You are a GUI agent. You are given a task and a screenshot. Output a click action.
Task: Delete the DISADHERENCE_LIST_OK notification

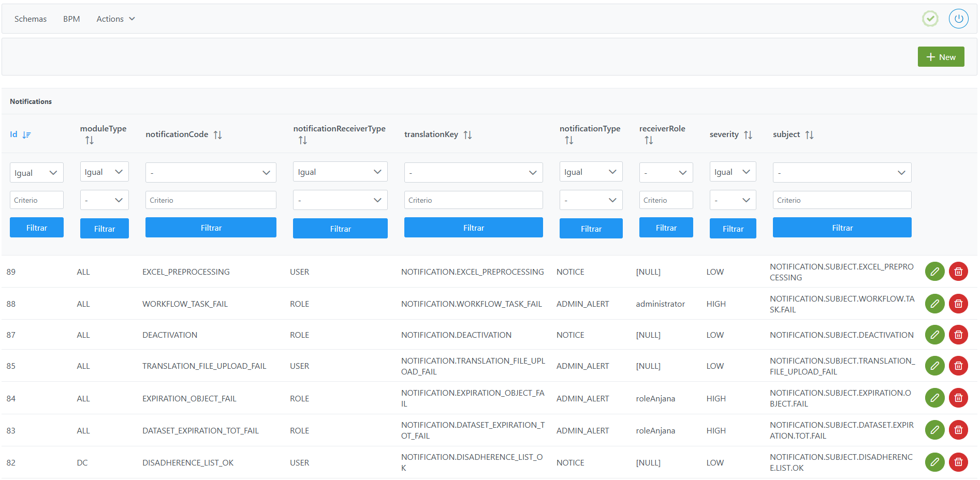pyautogui.click(x=958, y=462)
